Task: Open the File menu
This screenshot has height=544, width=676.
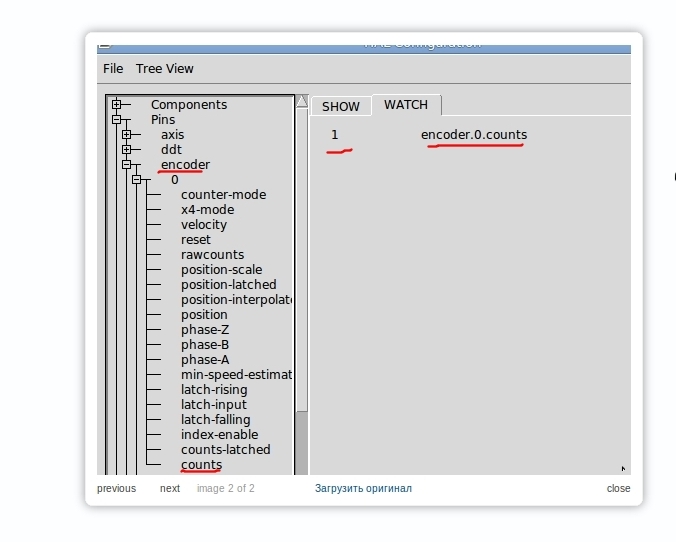Action: coord(113,69)
